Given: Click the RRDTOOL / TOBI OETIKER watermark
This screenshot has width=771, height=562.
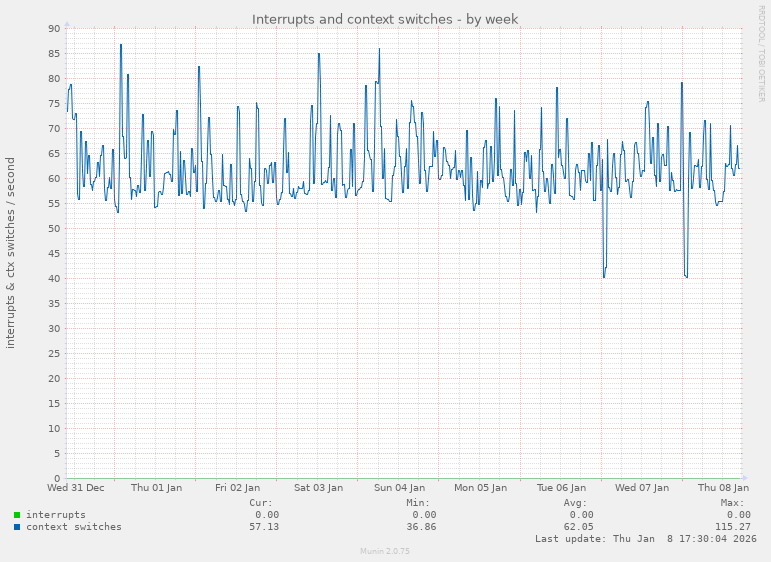Looking at the screenshot, I should (x=761, y=52).
